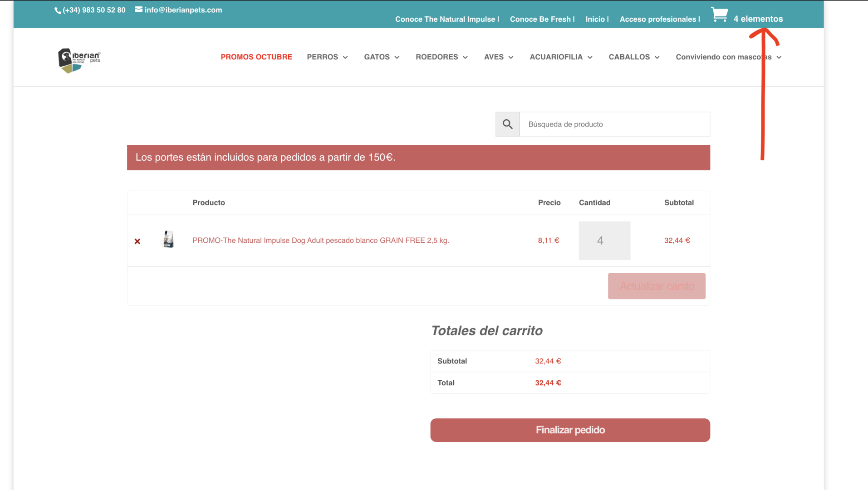The image size is (868, 490).
Task: Expand the AVES menu chevron
Action: [x=511, y=58]
